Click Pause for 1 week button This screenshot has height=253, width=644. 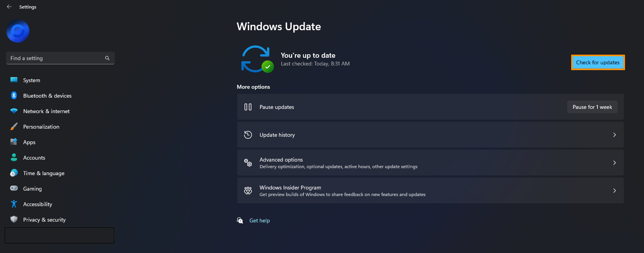[x=592, y=107]
